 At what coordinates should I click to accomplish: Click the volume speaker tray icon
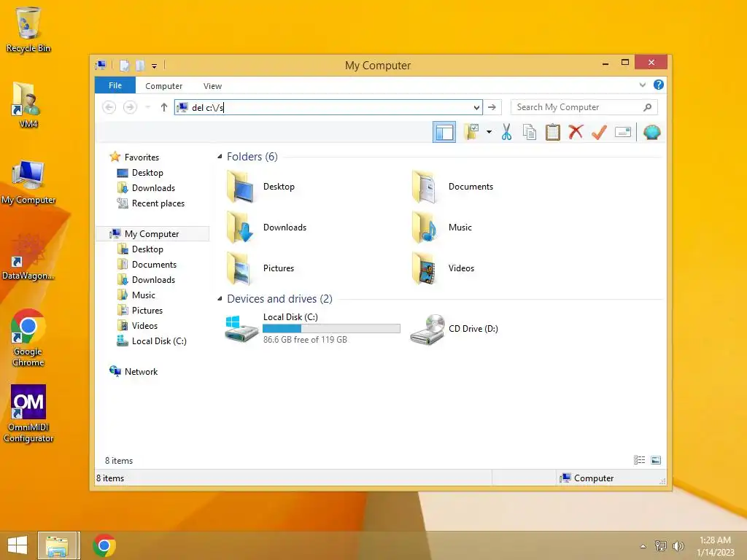(678, 546)
